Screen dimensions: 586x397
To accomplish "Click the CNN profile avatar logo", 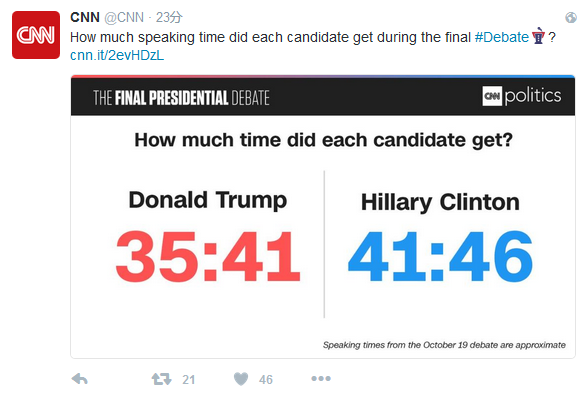I will 36,35.
